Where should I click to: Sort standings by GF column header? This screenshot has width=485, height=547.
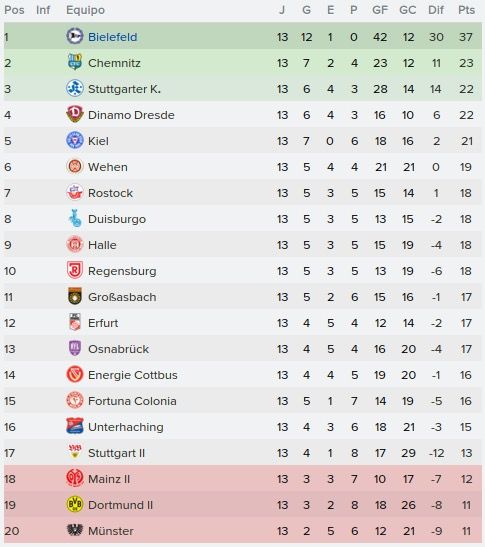click(380, 10)
